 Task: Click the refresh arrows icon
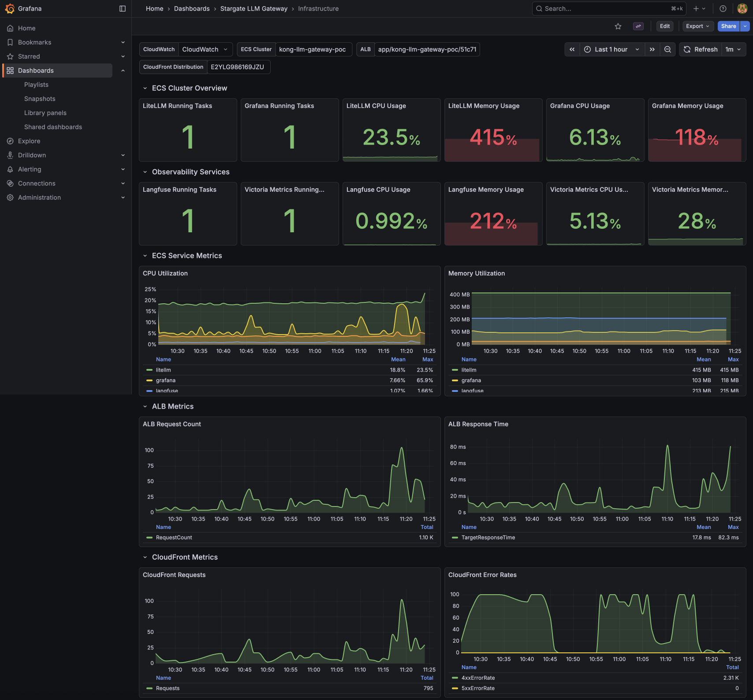(x=687, y=49)
